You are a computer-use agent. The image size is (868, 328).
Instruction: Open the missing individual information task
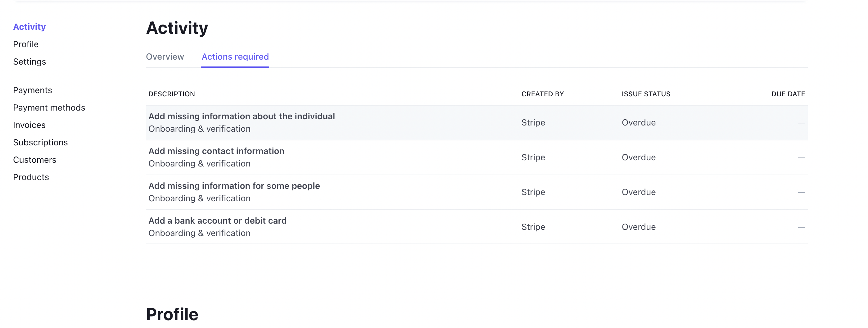(x=242, y=116)
